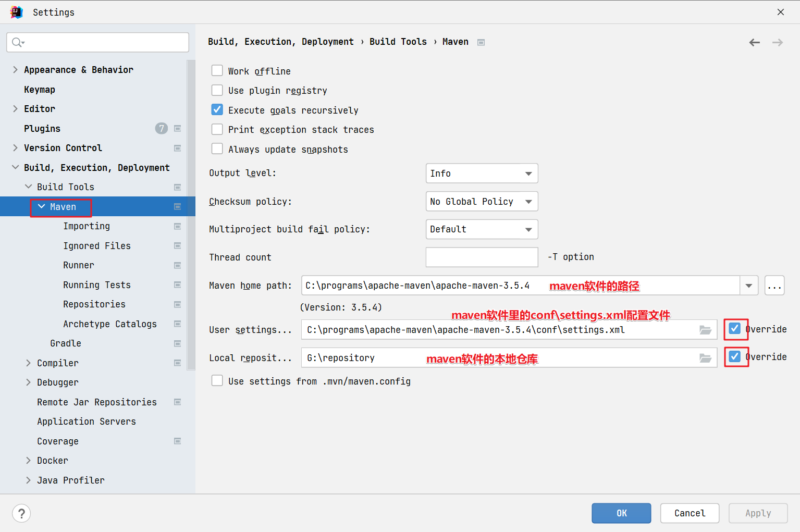This screenshot has height=532, width=800.
Task: Enable Print exception stack traces
Action: click(x=217, y=129)
